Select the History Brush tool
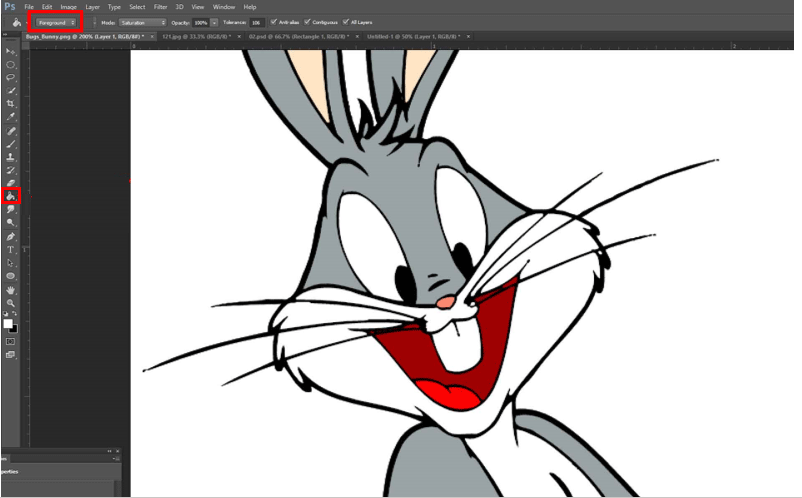The image size is (802, 498). pyautogui.click(x=10, y=170)
